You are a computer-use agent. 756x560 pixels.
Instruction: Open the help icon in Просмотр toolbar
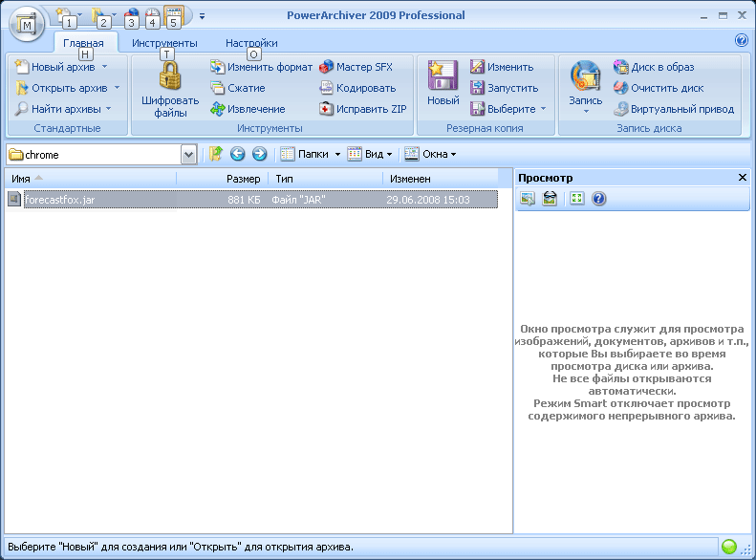click(599, 199)
